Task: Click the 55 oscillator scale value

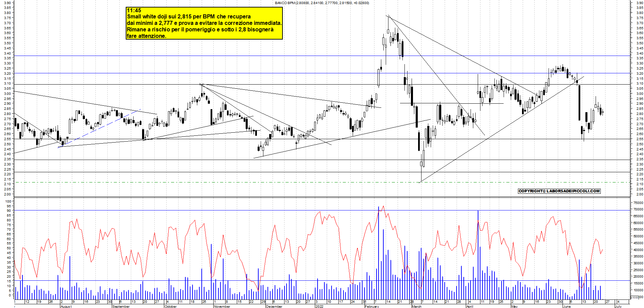Action: (9, 244)
